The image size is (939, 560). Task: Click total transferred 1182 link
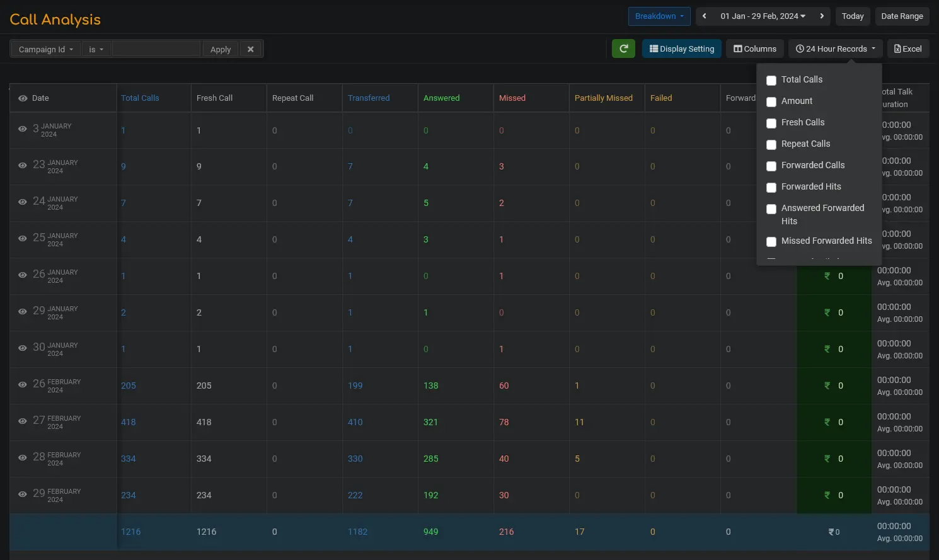pos(358,532)
